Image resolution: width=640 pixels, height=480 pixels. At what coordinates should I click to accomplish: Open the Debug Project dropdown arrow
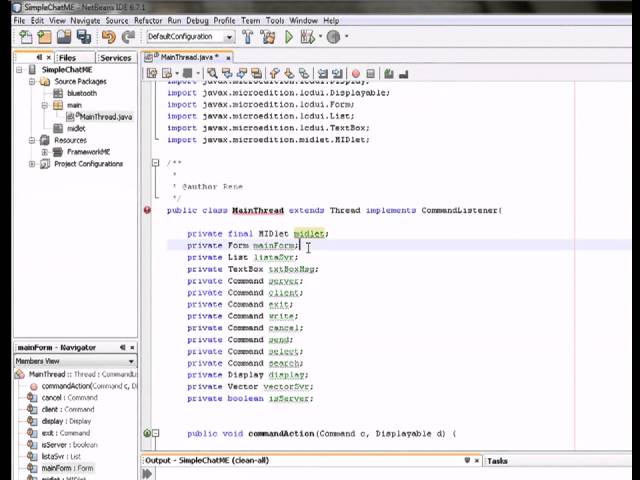coord(320,36)
